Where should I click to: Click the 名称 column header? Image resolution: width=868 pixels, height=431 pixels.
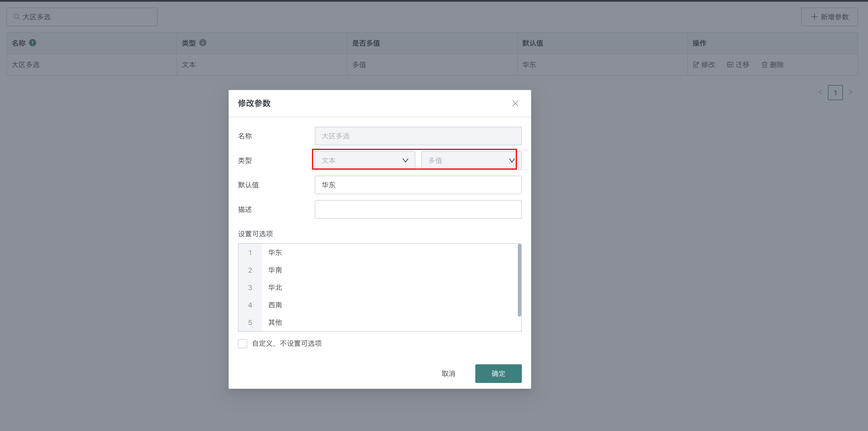(x=92, y=43)
